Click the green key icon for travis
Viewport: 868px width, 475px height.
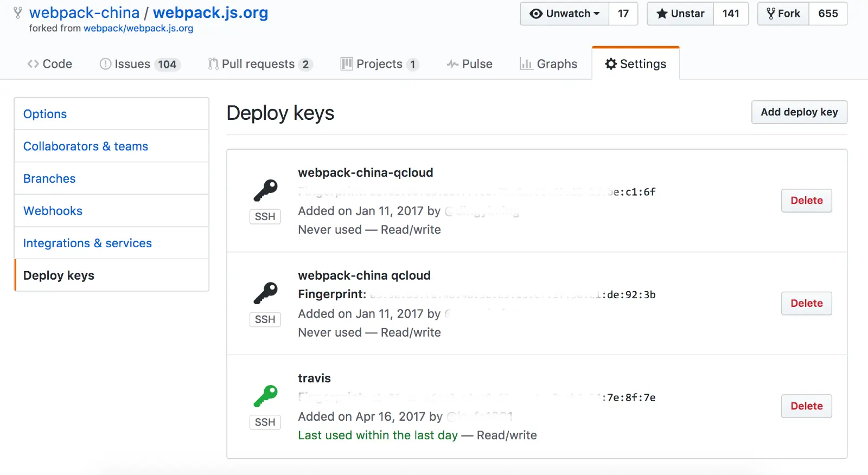(x=265, y=396)
